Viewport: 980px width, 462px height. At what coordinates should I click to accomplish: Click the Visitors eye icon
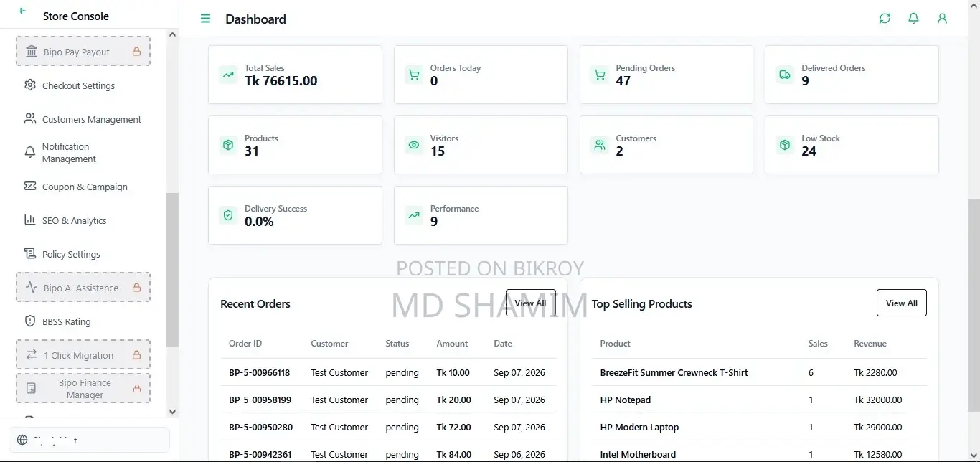414,145
